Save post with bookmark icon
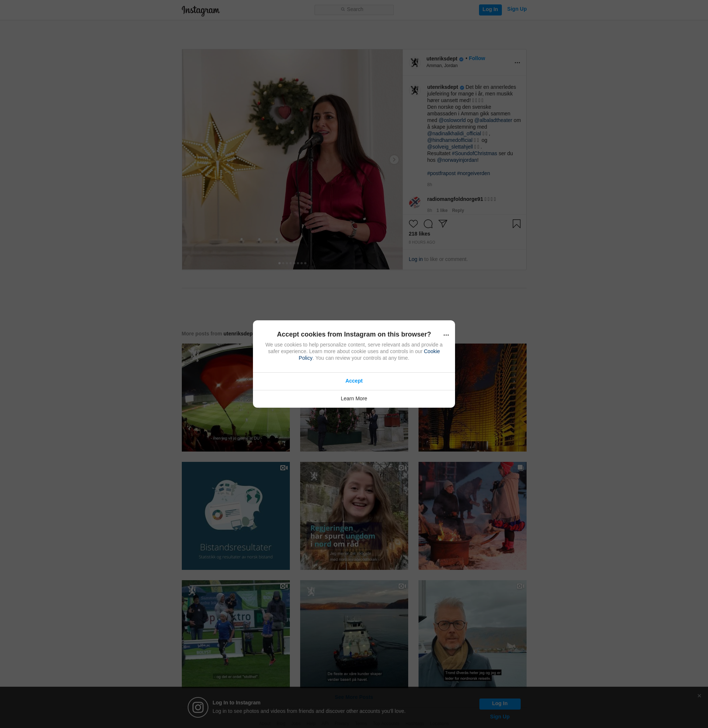Screen dimensions: 708x728 click(516, 224)
